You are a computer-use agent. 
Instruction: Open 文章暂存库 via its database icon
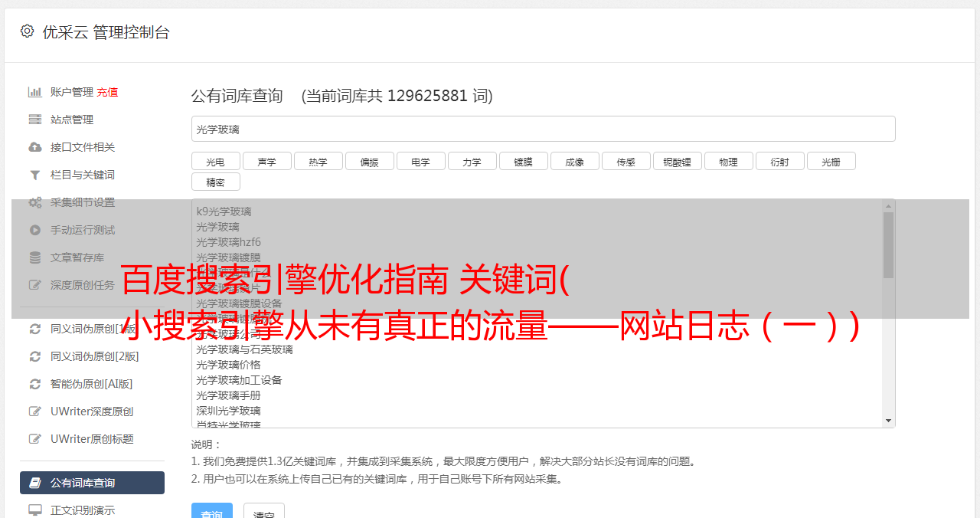(34, 257)
